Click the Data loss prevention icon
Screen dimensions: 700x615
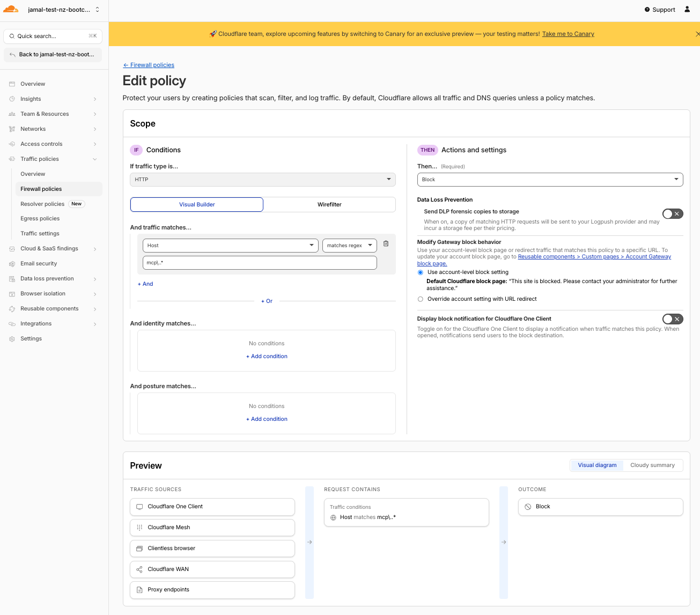click(12, 279)
